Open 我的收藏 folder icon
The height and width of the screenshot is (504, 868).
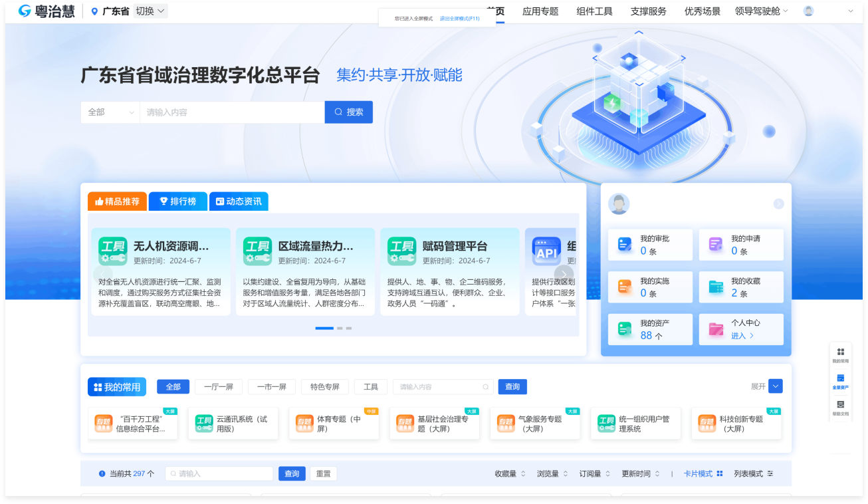point(716,287)
